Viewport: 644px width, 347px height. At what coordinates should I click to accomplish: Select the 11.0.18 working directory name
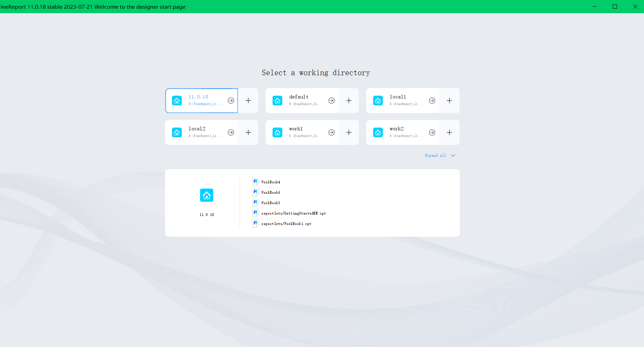pos(198,97)
